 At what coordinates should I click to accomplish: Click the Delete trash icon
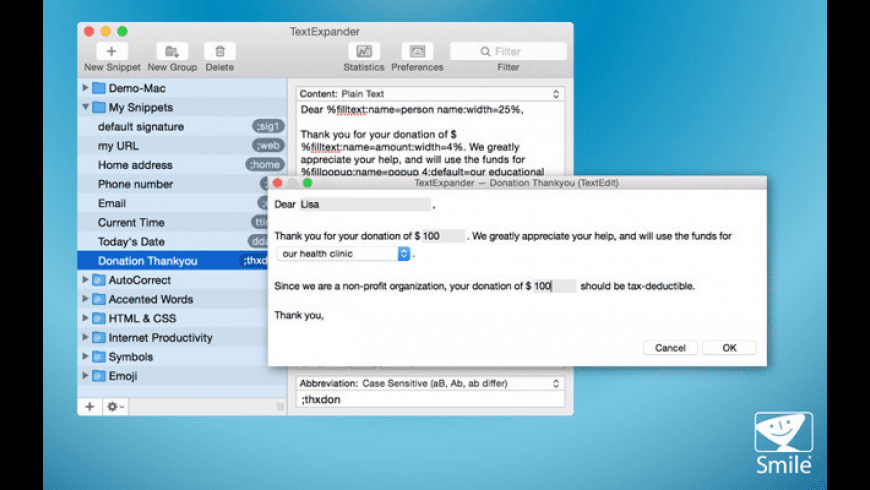tap(220, 51)
